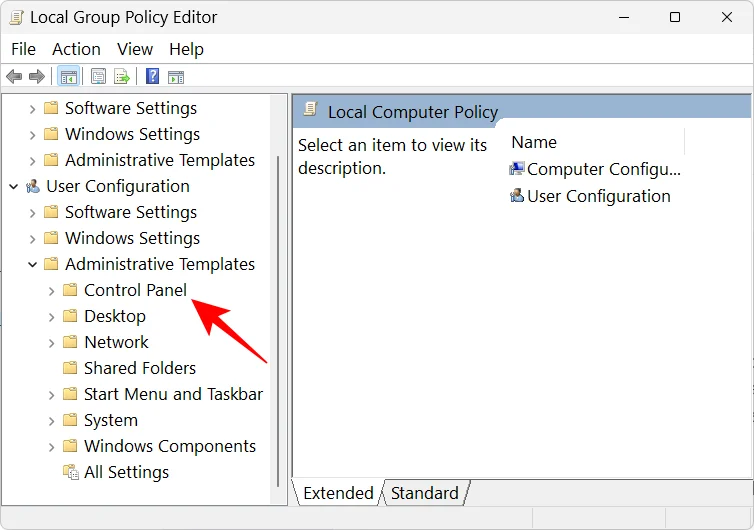Click the Desktop folder icon in tree
This screenshot has width=754, height=530.
(70, 316)
